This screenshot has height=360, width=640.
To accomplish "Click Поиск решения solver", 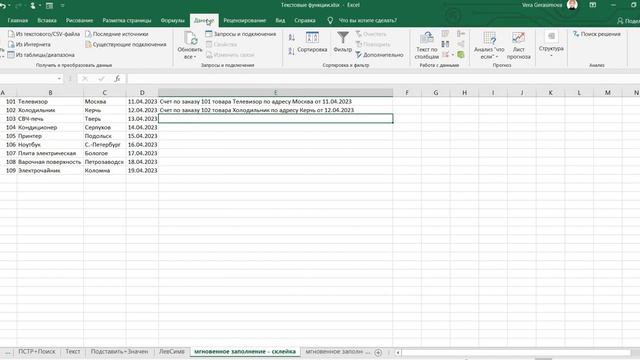I will pyautogui.click(x=596, y=34).
